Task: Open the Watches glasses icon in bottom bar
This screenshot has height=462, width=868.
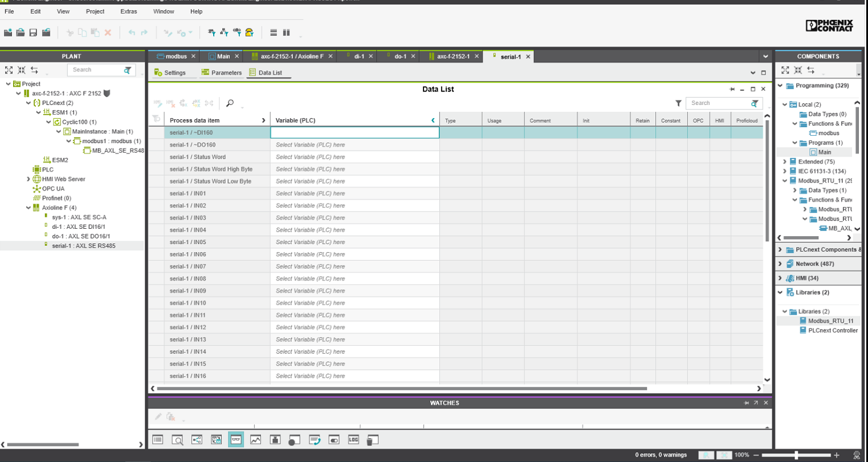Action: (x=236, y=439)
